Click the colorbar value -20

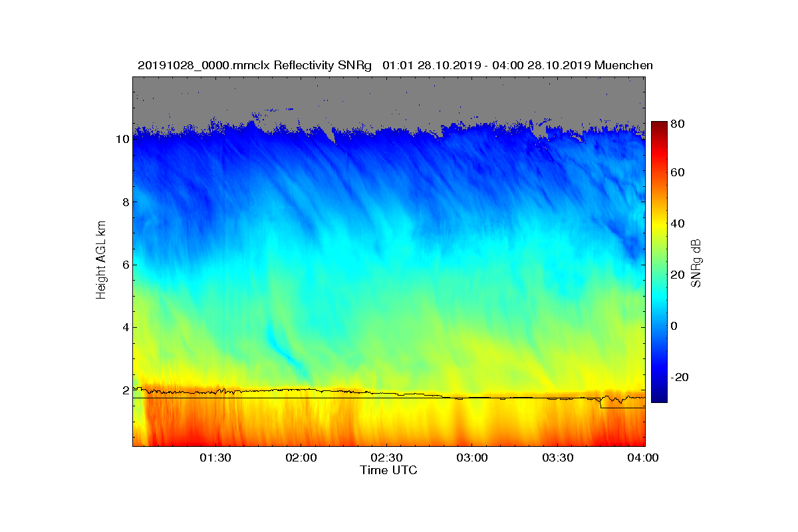coord(681,377)
